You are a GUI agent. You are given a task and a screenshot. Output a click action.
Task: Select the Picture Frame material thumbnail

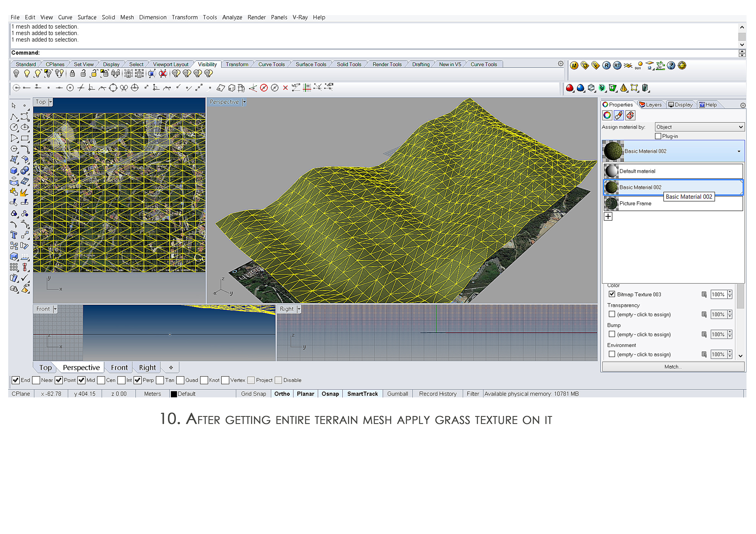tap(611, 203)
